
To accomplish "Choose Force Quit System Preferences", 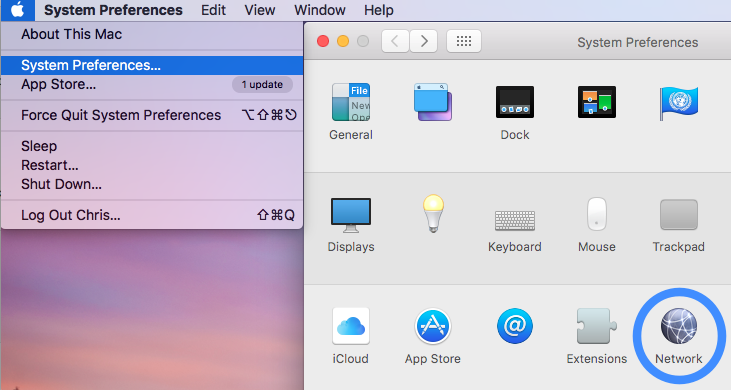I will (x=152, y=115).
